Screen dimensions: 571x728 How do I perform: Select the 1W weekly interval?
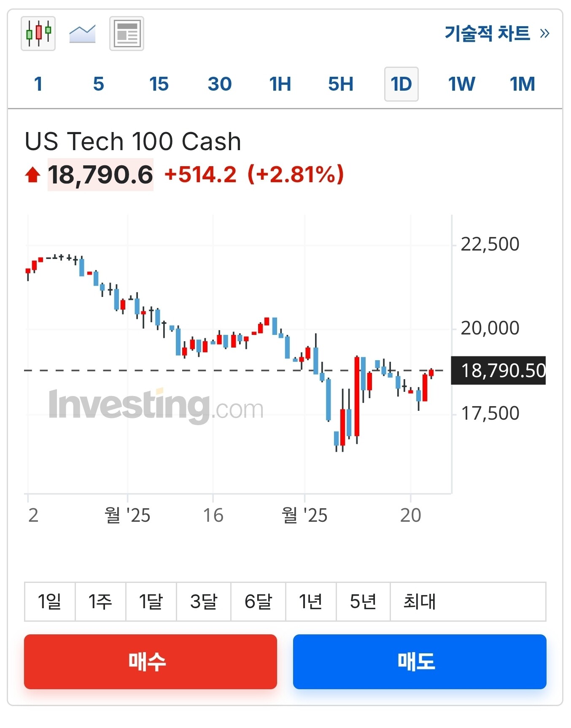point(461,84)
